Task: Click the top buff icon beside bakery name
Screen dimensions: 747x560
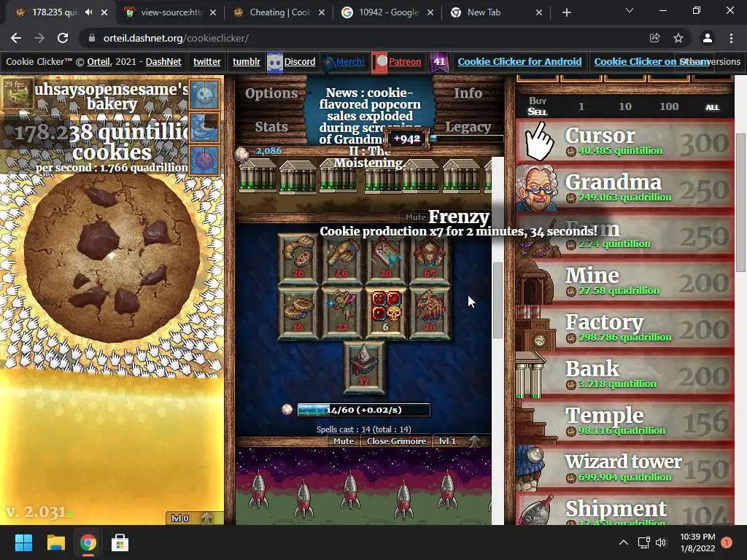Action: click(205, 94)
